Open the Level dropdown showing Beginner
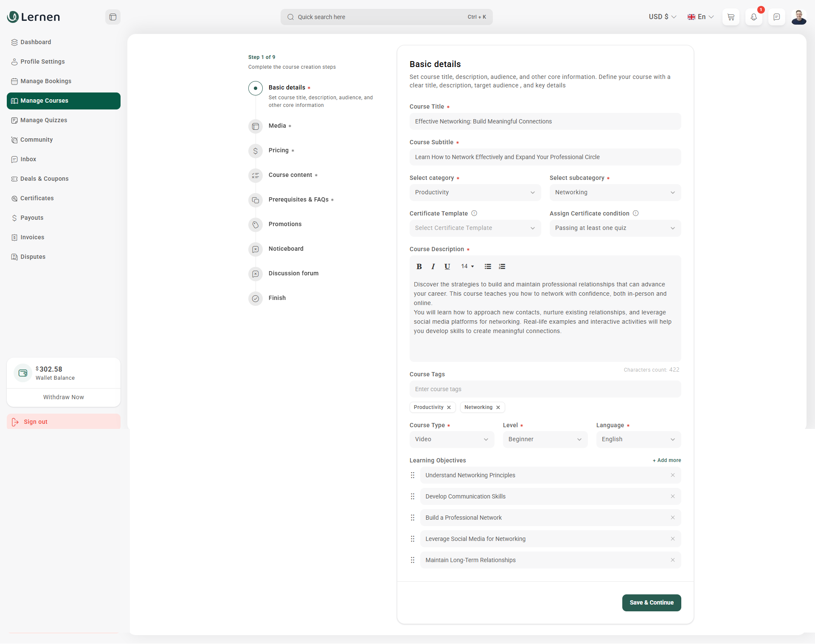Image resolution: width=815 pixels, height=644 pixels. click(545, 440)
